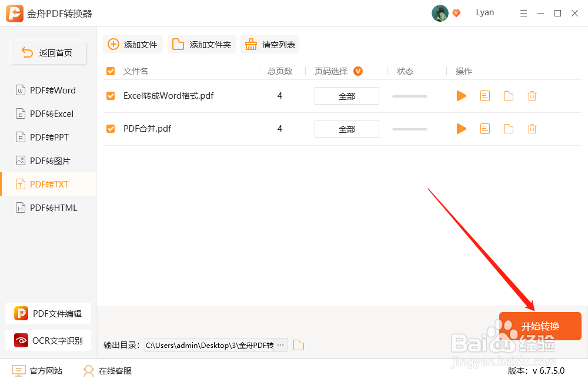
Task: Open document view icon for PDF合并.pdf
Action: (x=485, y=129)
